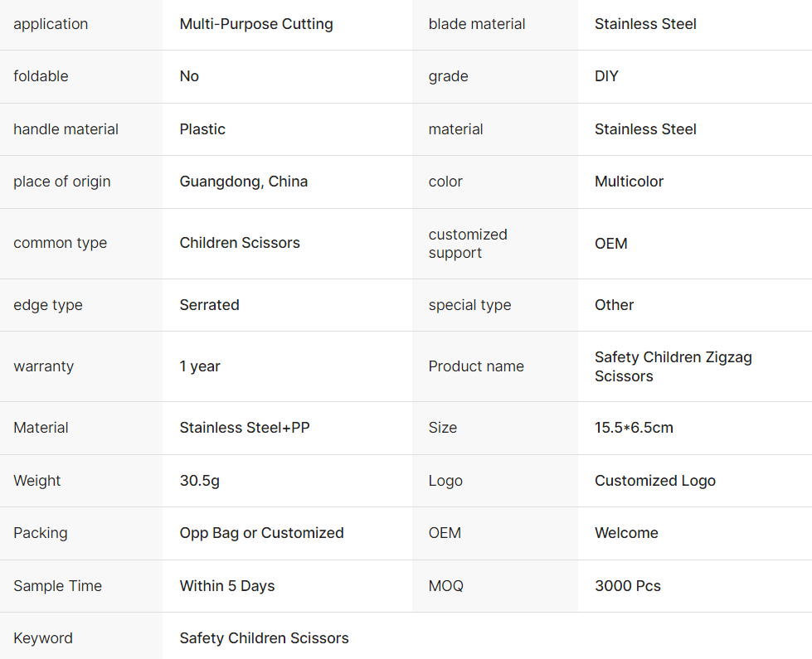The height and width of the screenshot is (659, 812).
Task: Click the '30.5g' weight value
Action: (x=200, y=481)
